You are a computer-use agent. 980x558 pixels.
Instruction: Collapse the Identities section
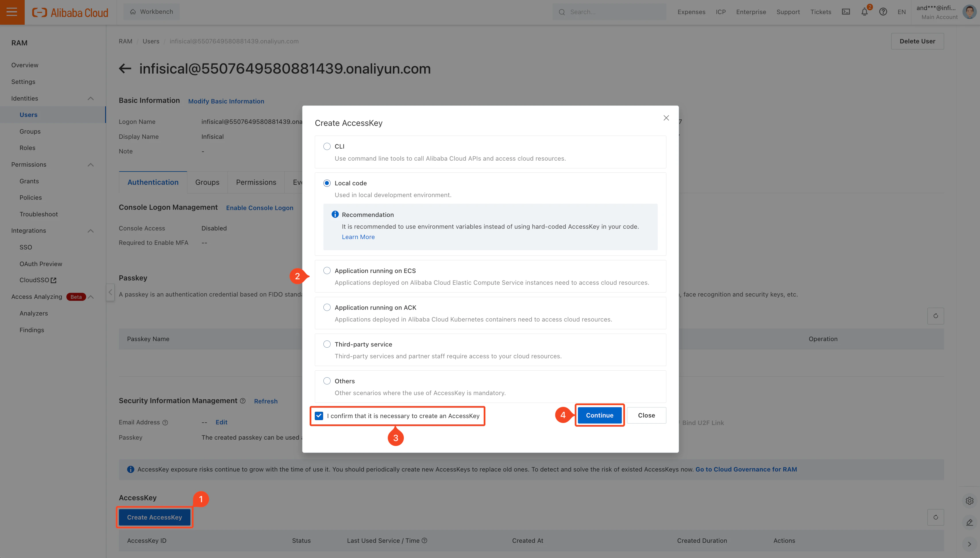[90, 99]
